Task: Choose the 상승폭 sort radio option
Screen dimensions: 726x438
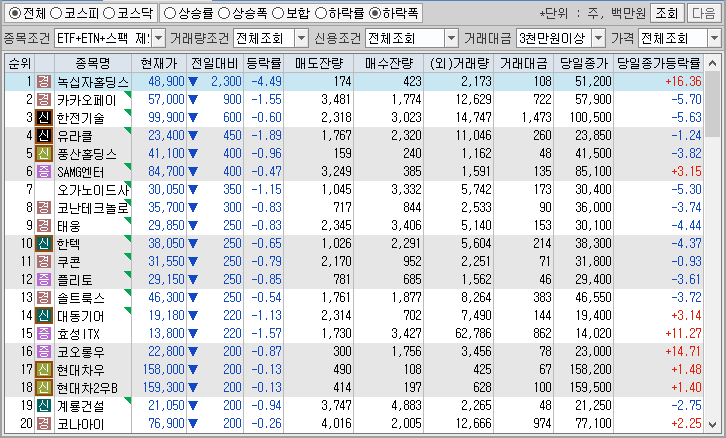Action: point(224,13)
